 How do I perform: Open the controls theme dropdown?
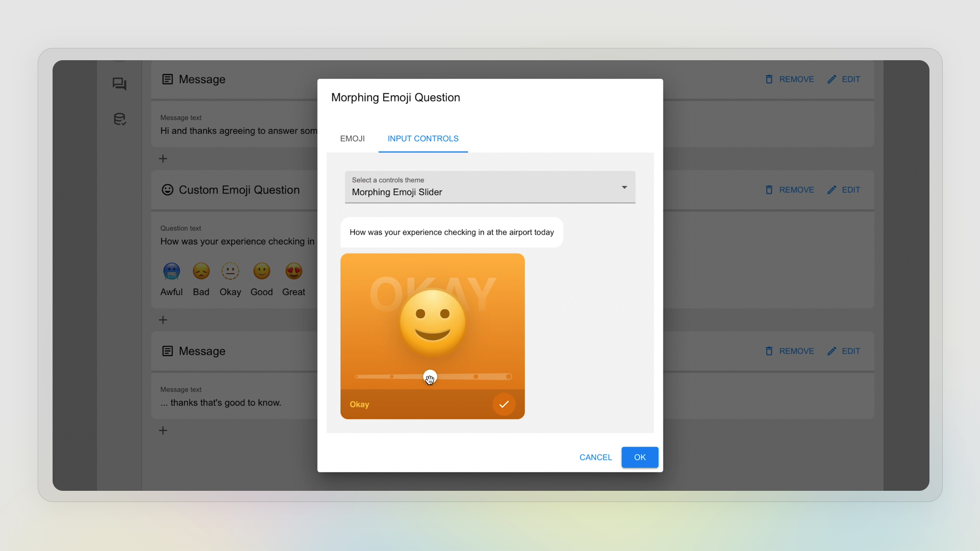pyautogui.click(x=490, y=187)
